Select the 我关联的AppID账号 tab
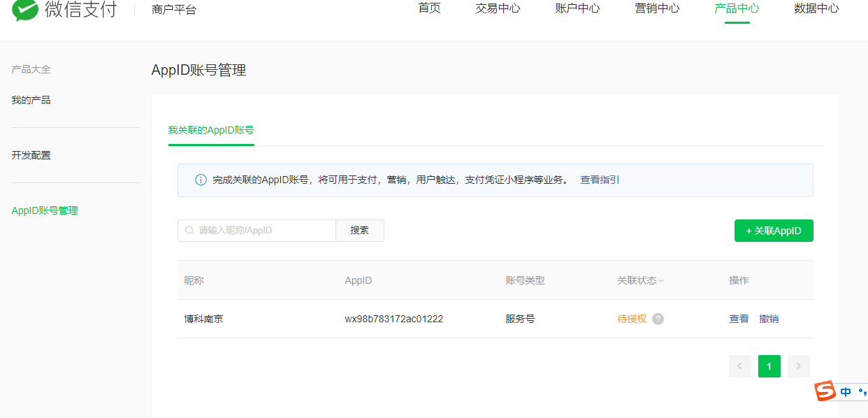 (211, 130)
